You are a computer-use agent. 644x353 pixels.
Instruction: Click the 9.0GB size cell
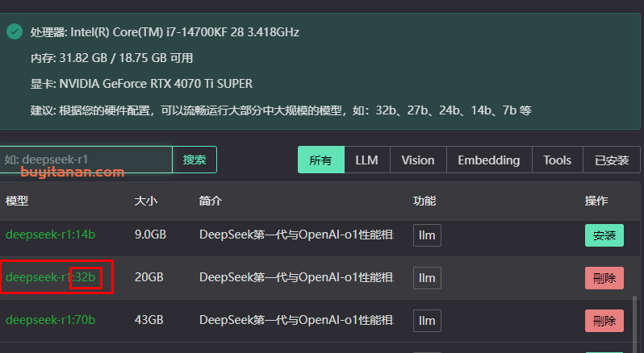(150, 235)
